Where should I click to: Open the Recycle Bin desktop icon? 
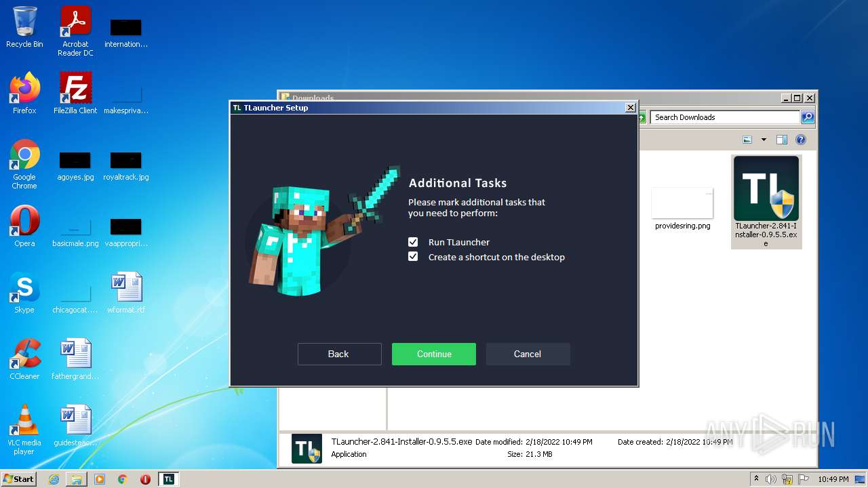24,27
